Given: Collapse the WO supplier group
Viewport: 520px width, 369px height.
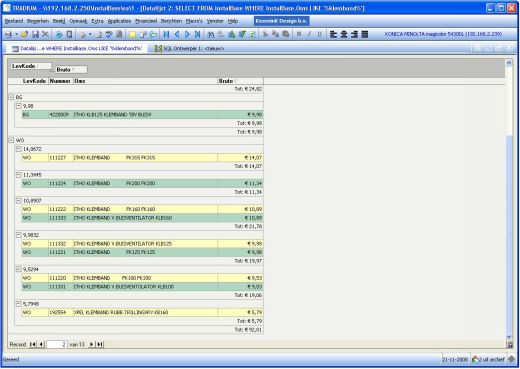Looking at the screenshot, I should pos(11,140).
